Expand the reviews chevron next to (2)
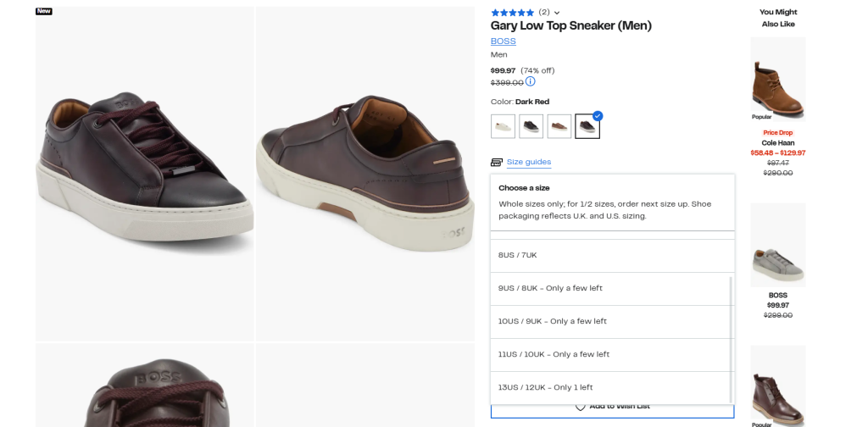Image resolution: width=868 pixels, height=427 pixels. point(557,13)
